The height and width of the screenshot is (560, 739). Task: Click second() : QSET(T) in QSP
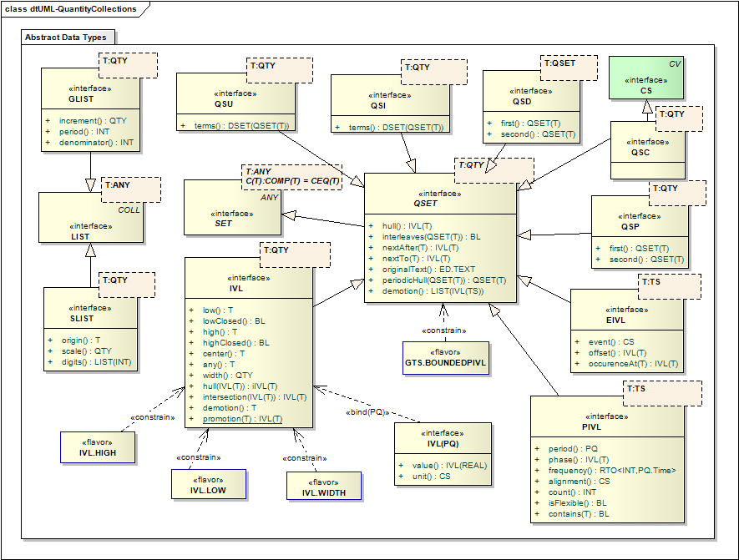point(646,259)
